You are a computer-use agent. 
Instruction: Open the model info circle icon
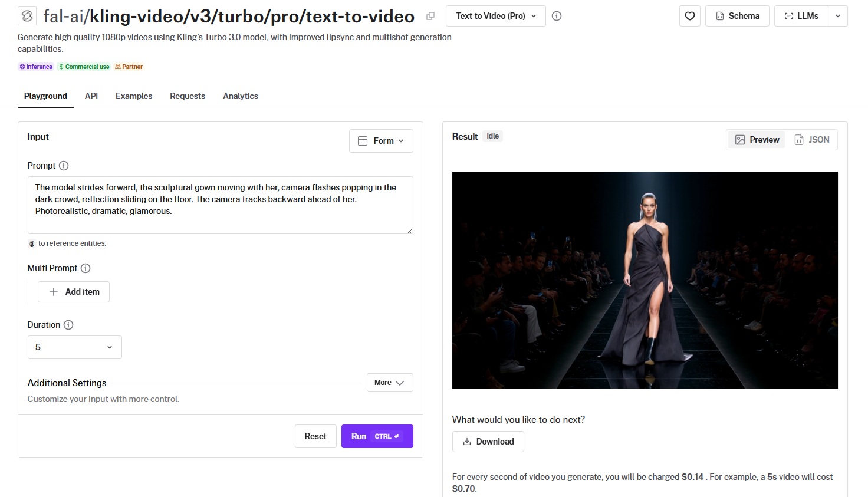(x=557, y=16)
